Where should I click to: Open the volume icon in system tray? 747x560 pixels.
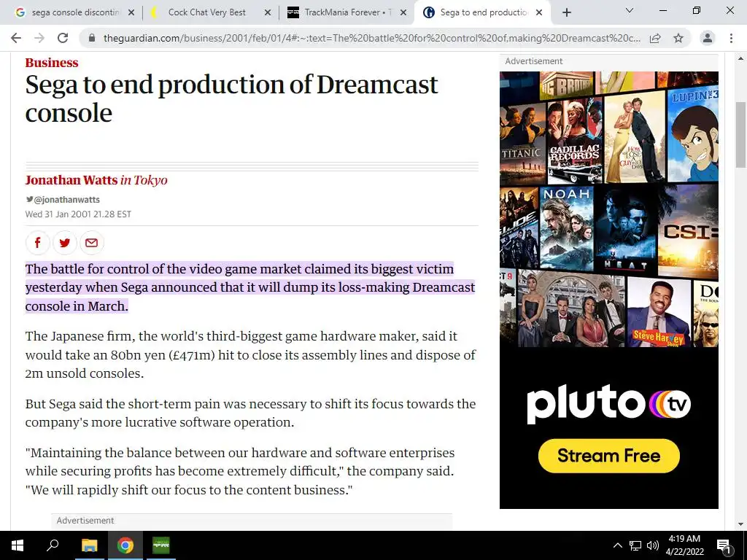(653, 545)
